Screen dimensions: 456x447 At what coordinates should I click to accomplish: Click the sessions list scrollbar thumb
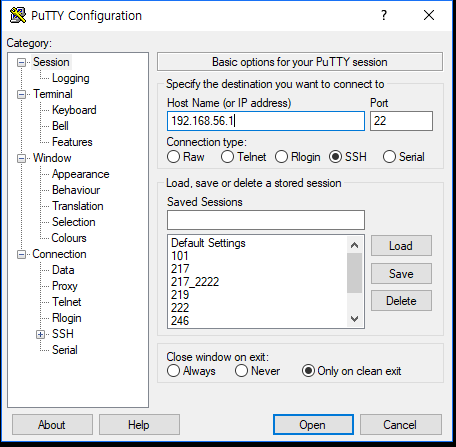354,273
